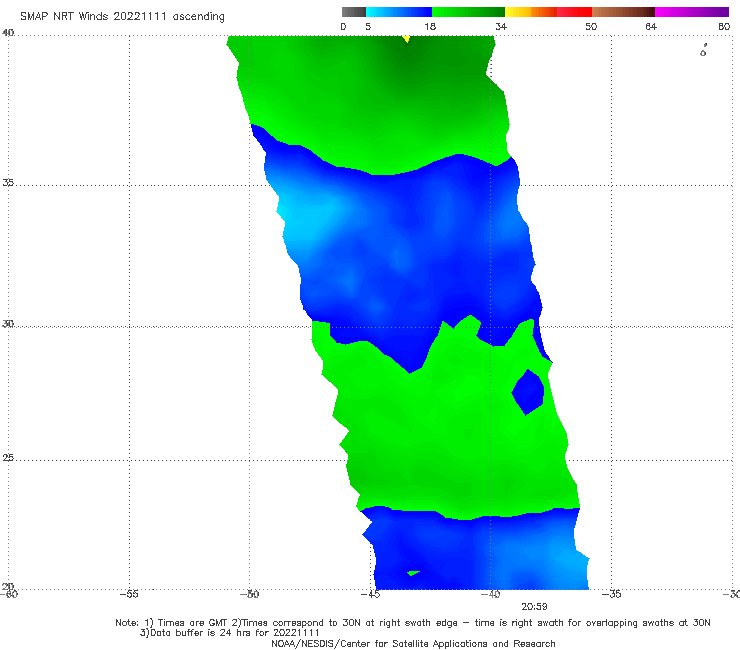Click the yellow section of the color bar
This screenshot has height=650, width=740.
coord(518,12)
